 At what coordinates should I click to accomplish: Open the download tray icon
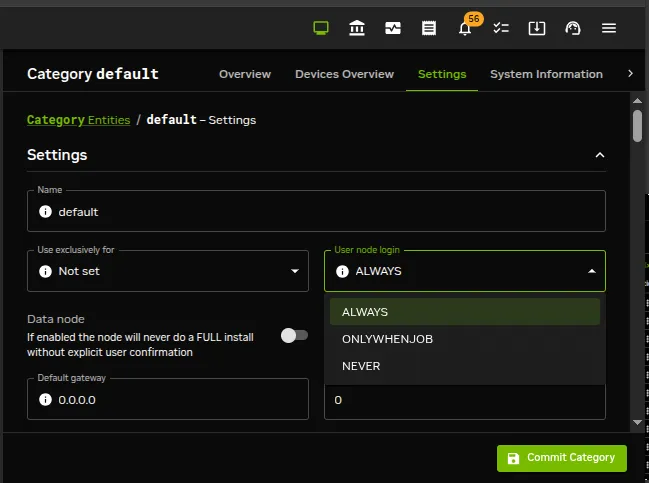(537, 28)
